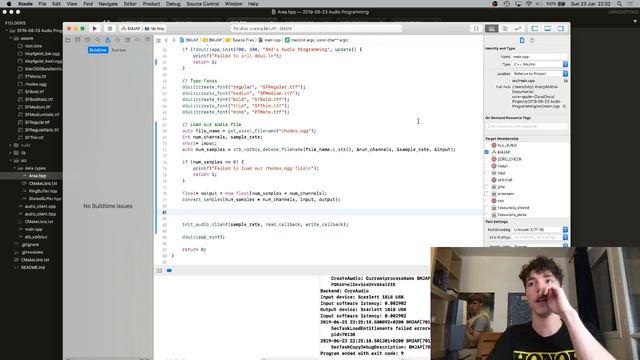This screenshot has height=360, width=640.
Task: Open the Debug menu
Action: tap(173, 4)
